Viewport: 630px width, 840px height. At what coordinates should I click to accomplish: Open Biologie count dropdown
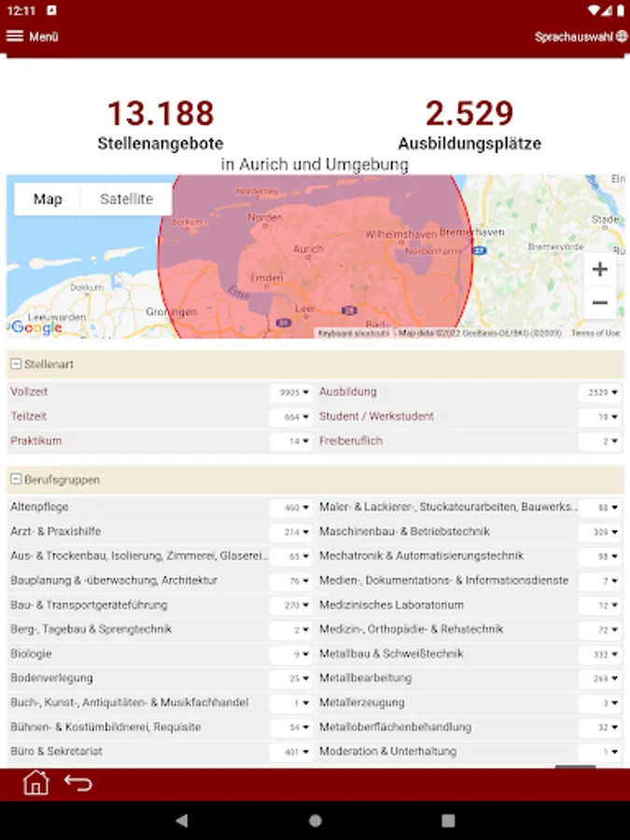(x=291, y=654)
